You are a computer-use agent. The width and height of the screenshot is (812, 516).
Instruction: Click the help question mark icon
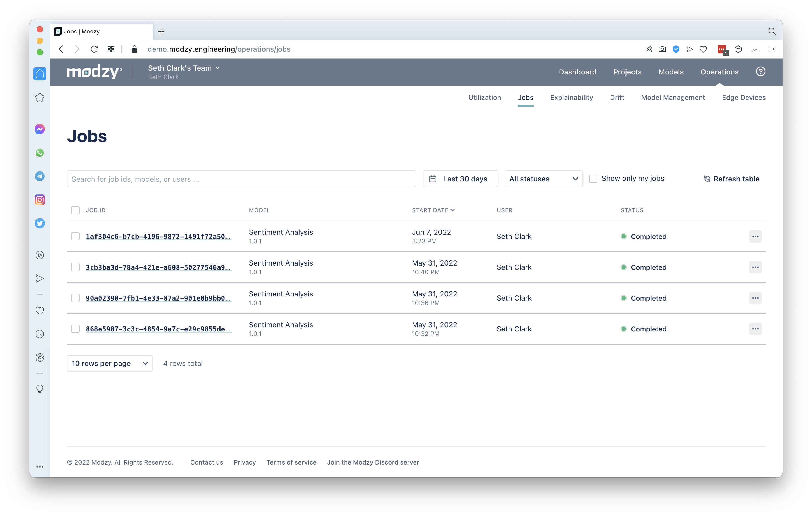pos(760,71)
